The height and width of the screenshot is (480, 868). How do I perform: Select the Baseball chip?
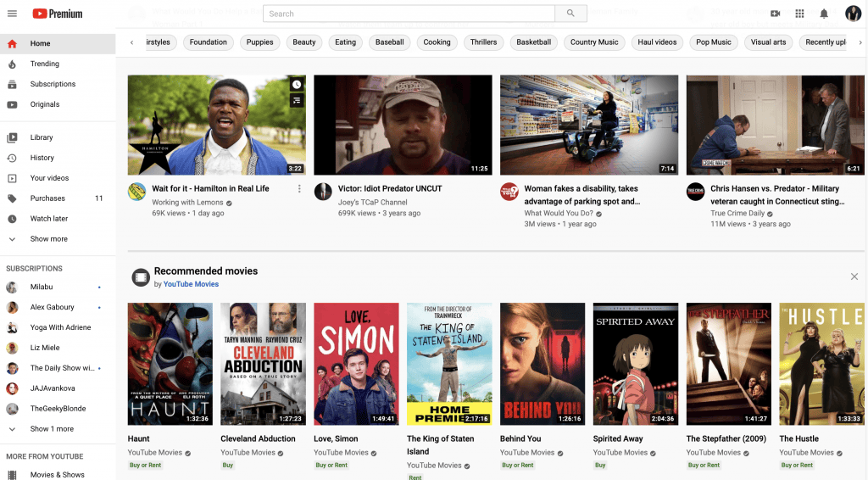point(390,42)
